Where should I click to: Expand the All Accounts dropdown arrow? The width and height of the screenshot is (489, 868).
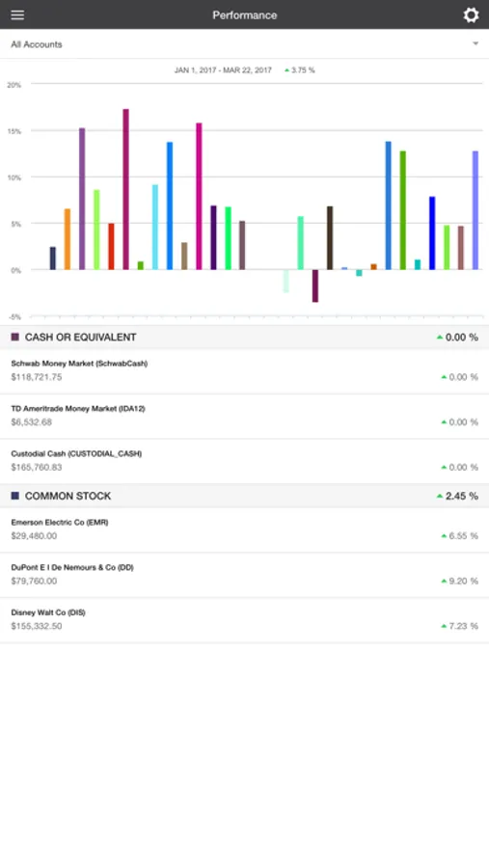click(x=475, y=43)
